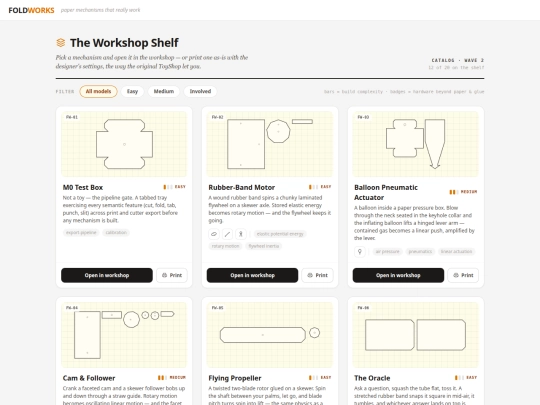Print the M0 Test Box
540x405 pixels.
(x=172, y=275)
